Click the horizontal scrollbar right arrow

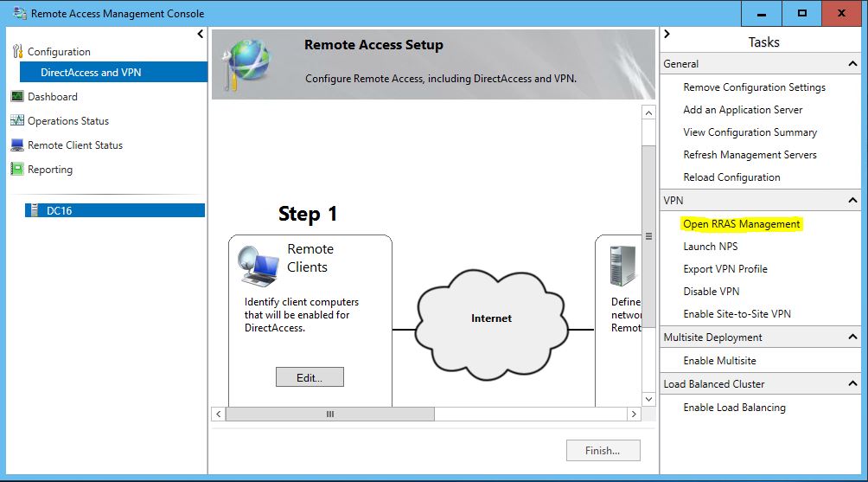tap(634, 414)
